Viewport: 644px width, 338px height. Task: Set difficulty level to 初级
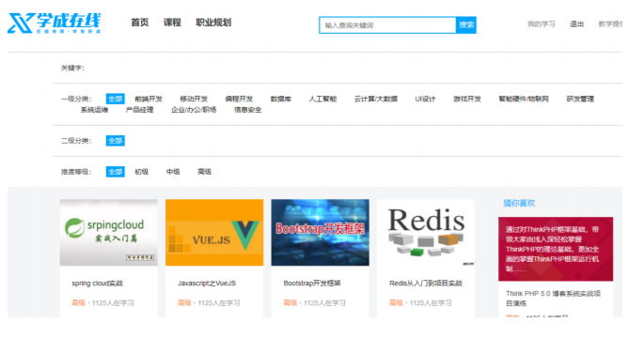[x=142, y=172]
